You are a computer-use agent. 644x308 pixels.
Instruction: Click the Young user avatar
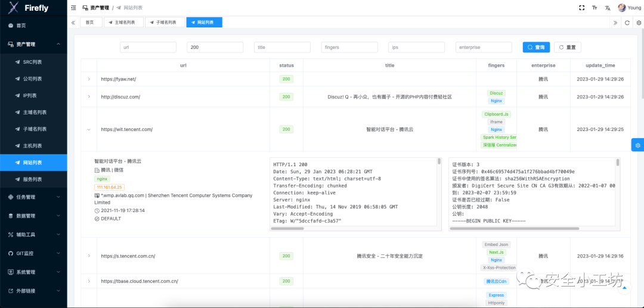pyautogui.click(x=622, y=8)
